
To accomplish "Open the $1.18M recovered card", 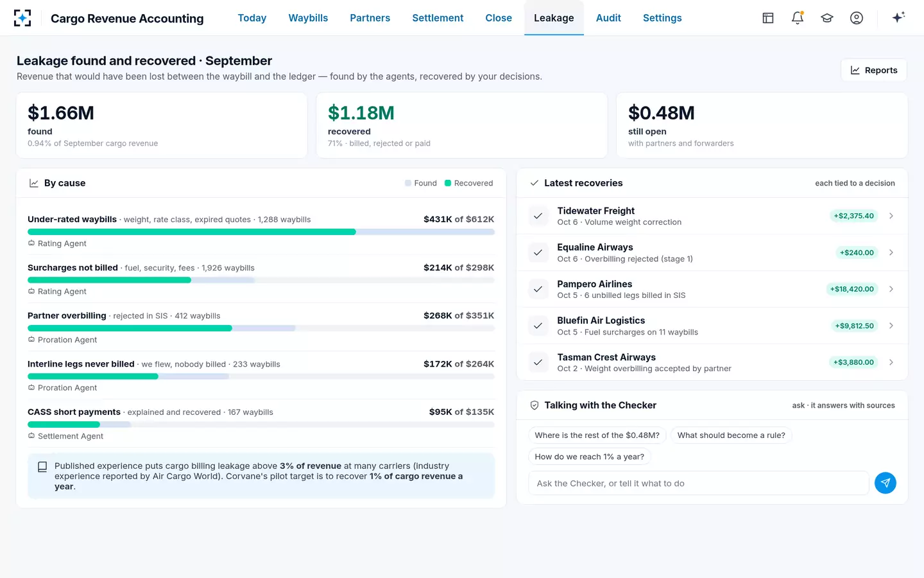I will tap(462, 125).
